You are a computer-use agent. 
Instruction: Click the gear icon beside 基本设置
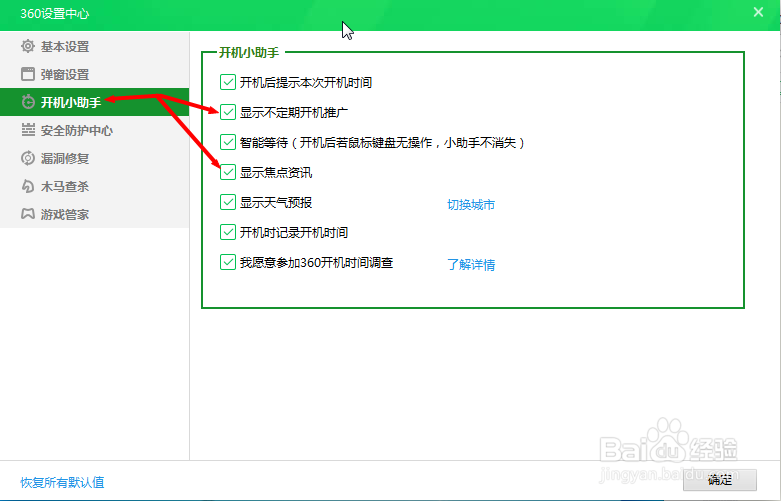coord(28,46)
